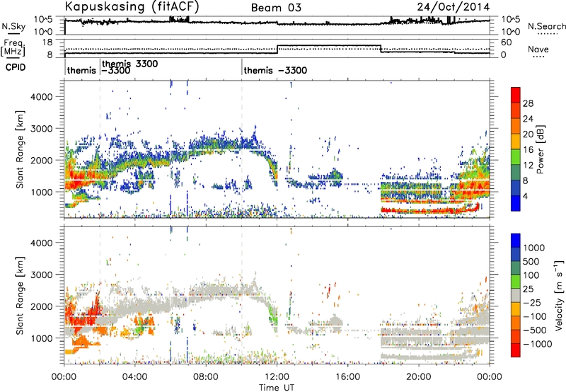Select the 'Freq. [MHz]' axis label

[13, 48]
